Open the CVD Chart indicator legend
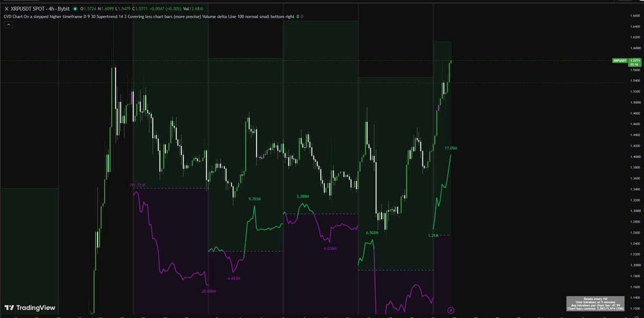The width and height of the screenshot is (644, 318). tap(148, 17)
